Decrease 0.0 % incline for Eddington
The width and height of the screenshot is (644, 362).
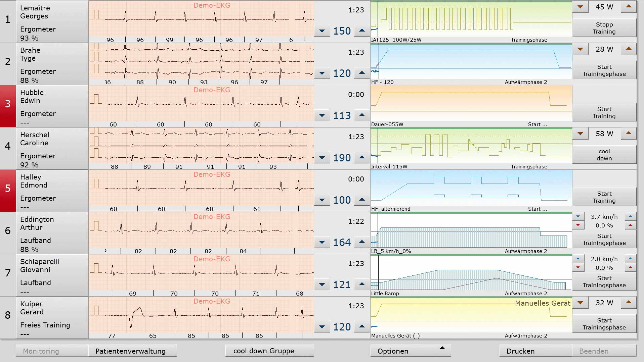click(x=578, y=225)
